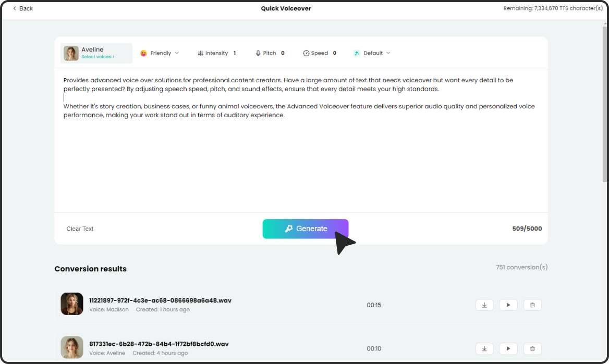Click the vertical scrollbar on the right

(x=605, y=104)
